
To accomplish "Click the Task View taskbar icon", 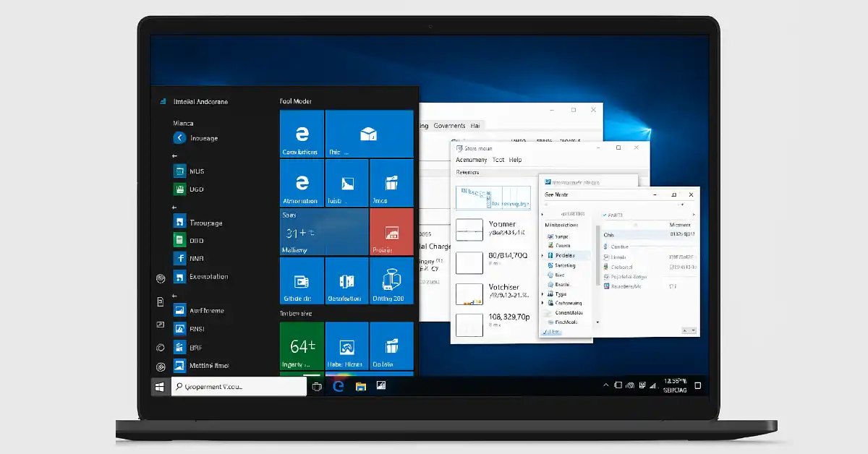I will (x=317, y=387).
